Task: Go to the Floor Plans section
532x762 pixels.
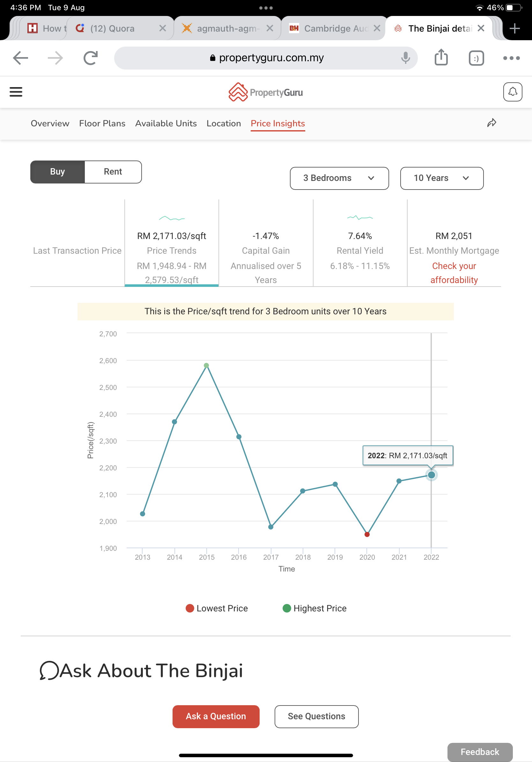Action: [x=102, y=123]
